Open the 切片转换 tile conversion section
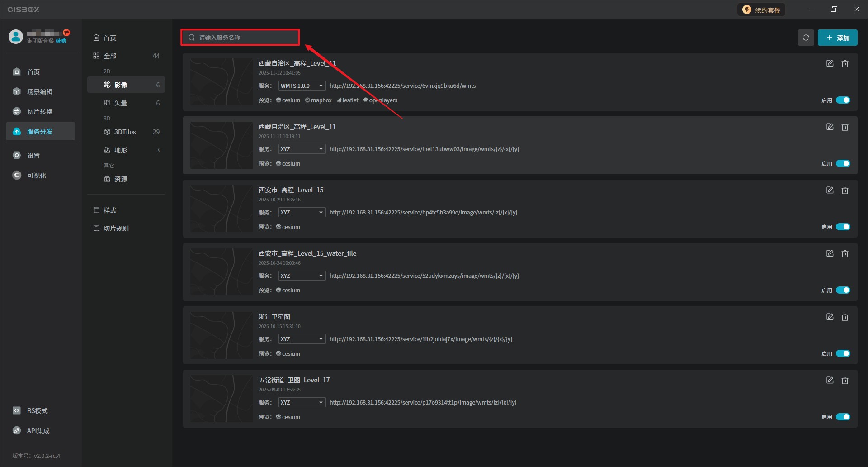 click(40, 112)
